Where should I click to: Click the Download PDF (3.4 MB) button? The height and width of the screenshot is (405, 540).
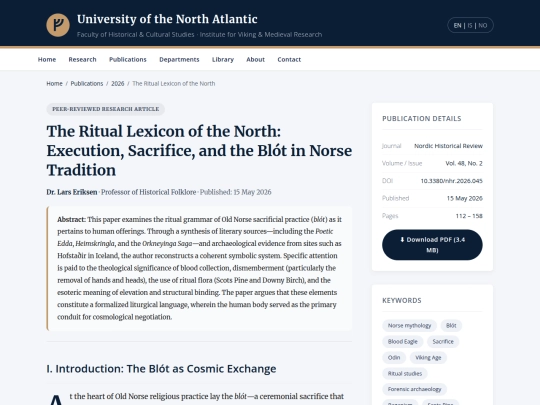coord(432,245)
